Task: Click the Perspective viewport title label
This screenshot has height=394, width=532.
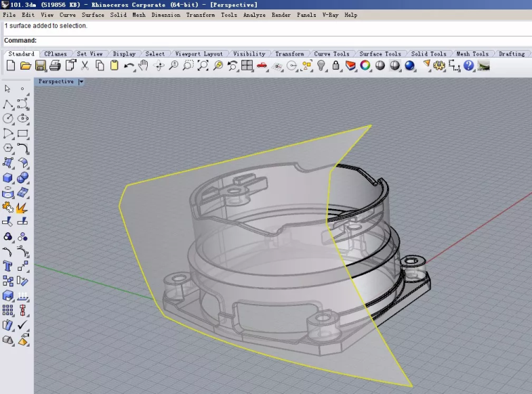Action: [56, 82]
